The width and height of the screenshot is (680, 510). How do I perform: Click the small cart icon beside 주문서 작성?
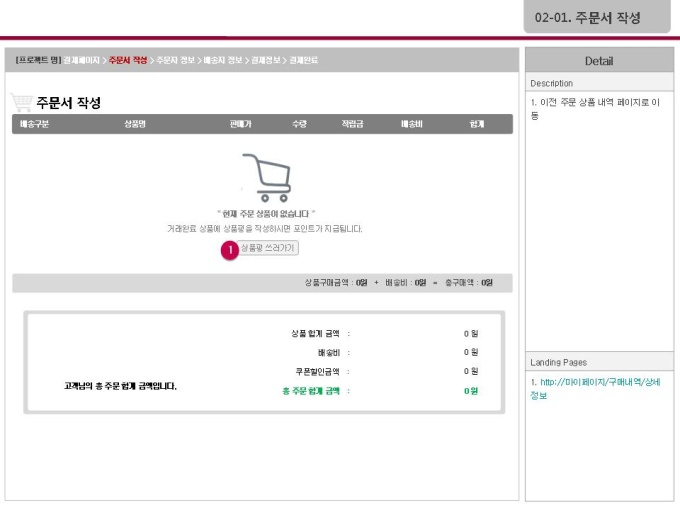21,101
